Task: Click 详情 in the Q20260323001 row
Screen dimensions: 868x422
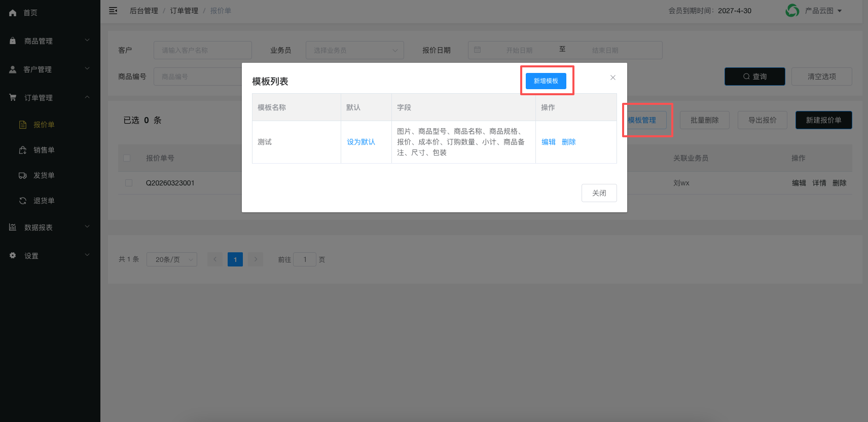Action: (x=819, y=183)
